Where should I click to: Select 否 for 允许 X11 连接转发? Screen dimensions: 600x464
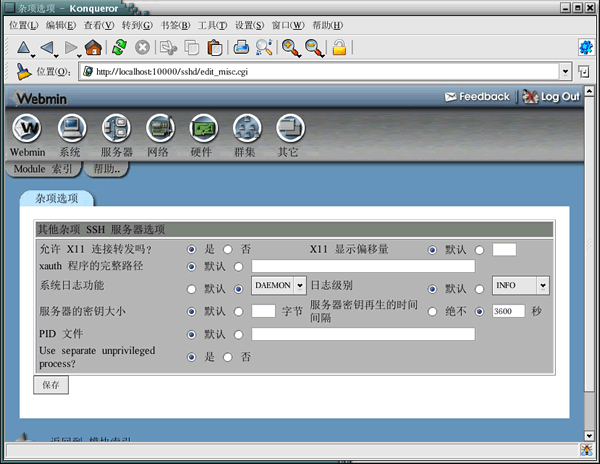(x=228, y=250)
